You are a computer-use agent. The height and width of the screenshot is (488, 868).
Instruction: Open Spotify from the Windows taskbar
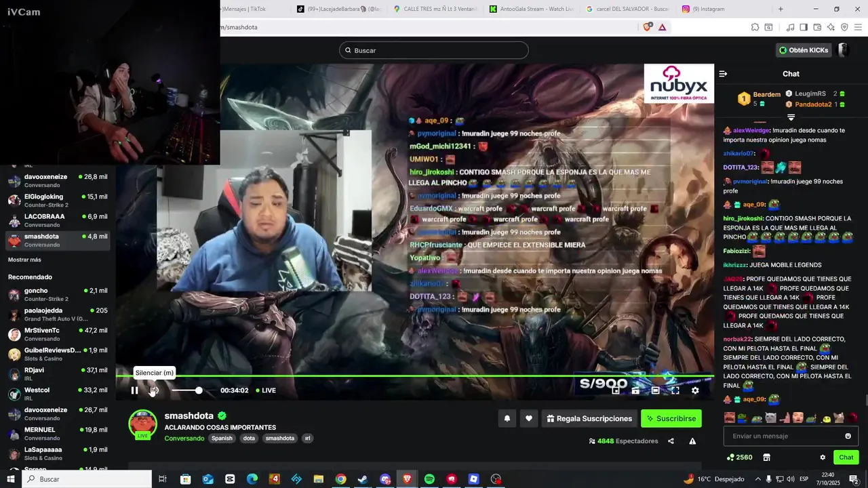click(x=429, y=479)
